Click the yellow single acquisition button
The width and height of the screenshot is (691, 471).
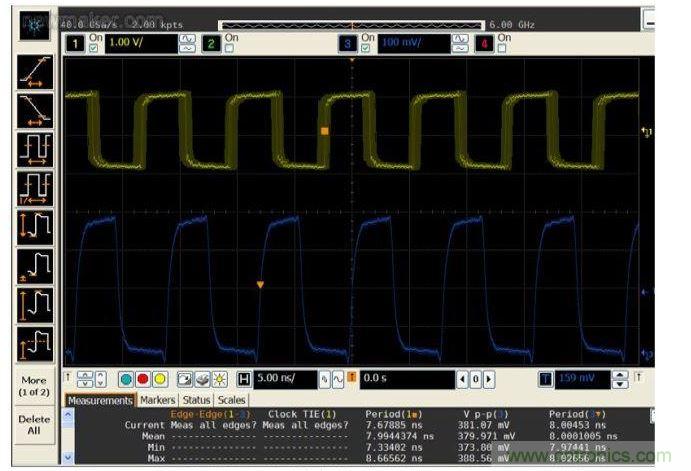(x=160, y=380)
